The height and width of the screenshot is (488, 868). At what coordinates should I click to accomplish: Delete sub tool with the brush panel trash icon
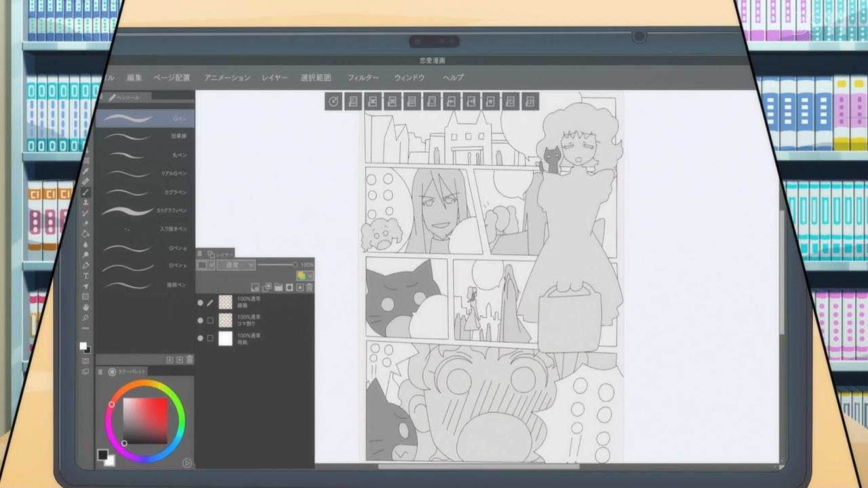[x=190, y=359]
